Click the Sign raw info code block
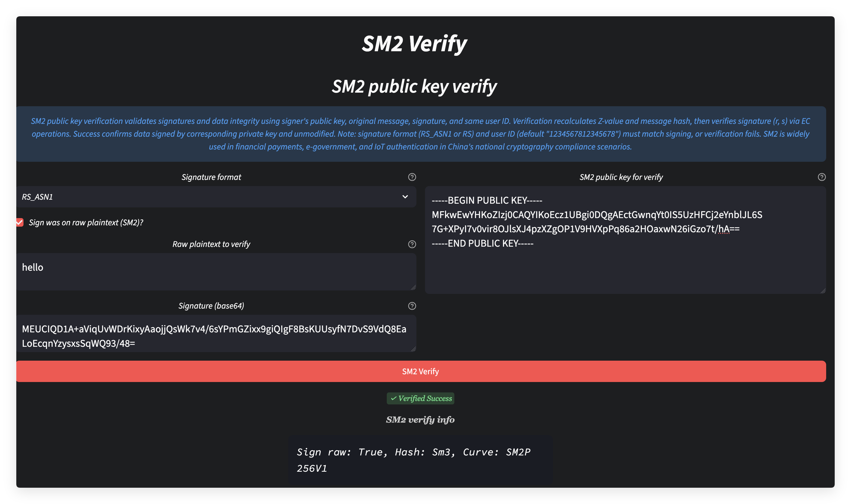851x504 pixels. pyautogui.click(x=420, y=460)
